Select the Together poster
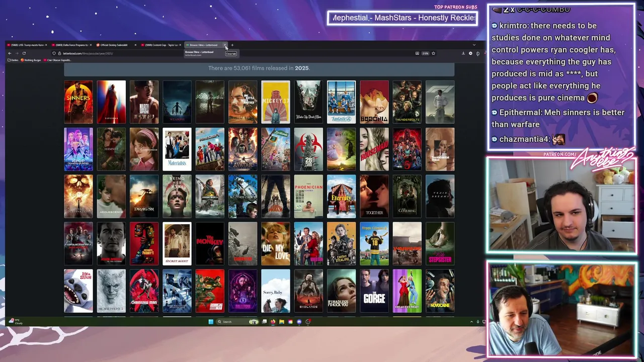 point(374,197)
